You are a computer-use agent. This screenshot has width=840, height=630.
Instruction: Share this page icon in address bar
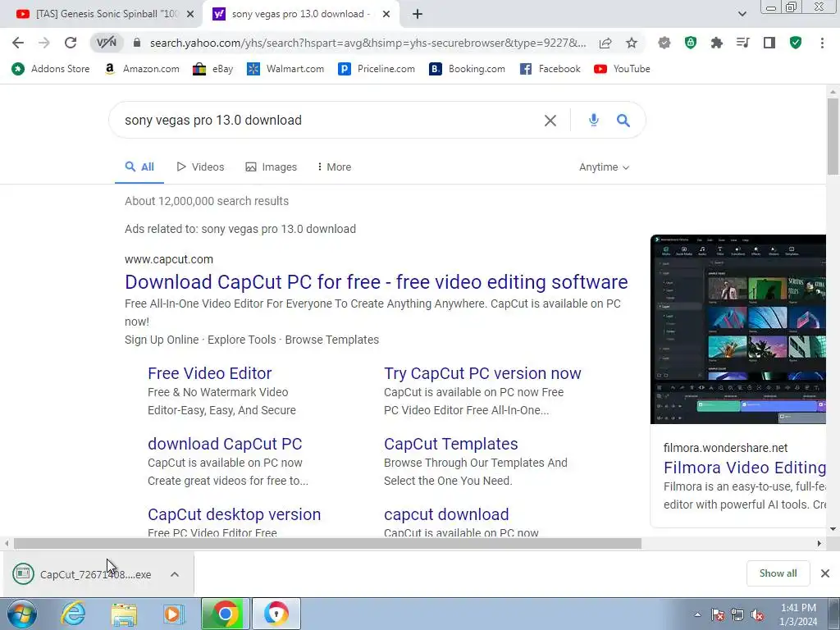click(x=605, y=43)
